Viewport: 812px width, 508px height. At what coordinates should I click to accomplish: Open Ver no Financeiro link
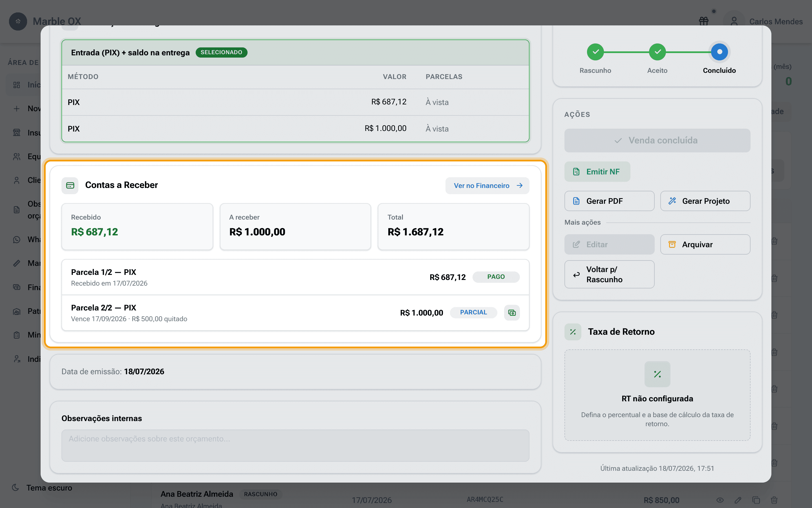(487, 185)
